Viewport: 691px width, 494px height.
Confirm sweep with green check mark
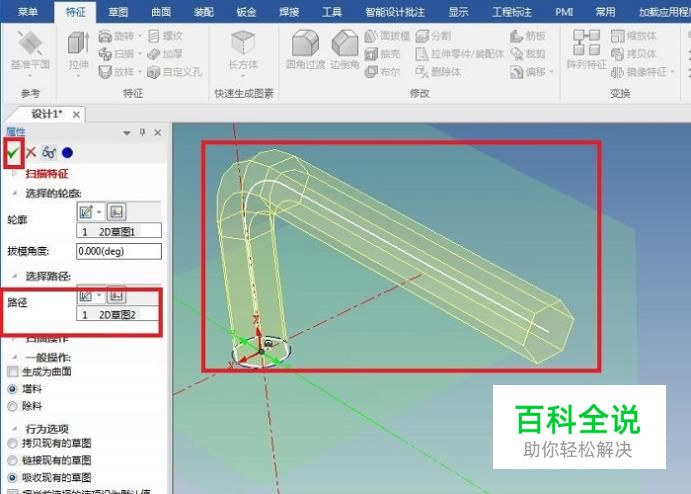(x=13, y=153)
